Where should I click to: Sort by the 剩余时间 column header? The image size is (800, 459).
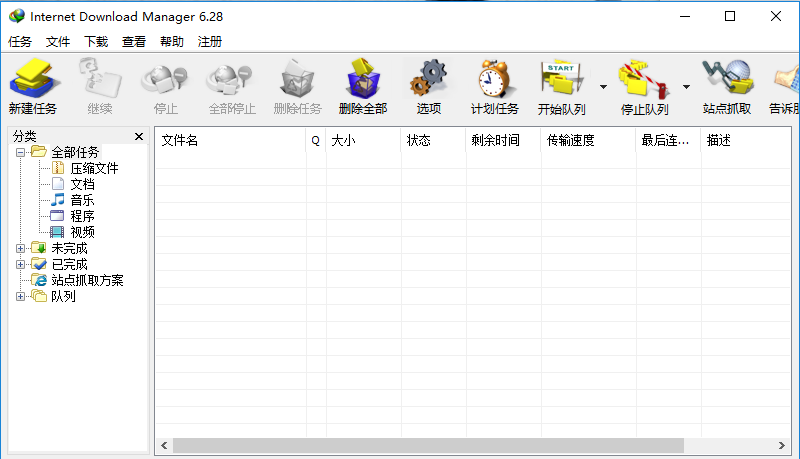503,140
